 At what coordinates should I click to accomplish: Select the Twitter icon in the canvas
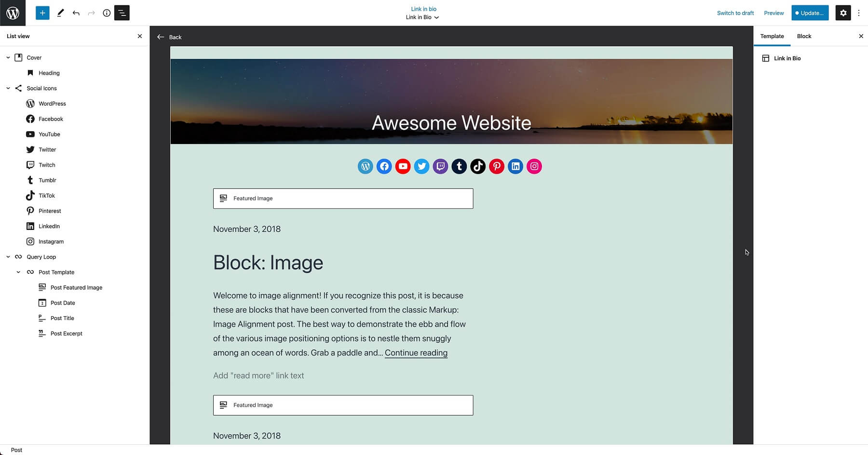point(421,166)
